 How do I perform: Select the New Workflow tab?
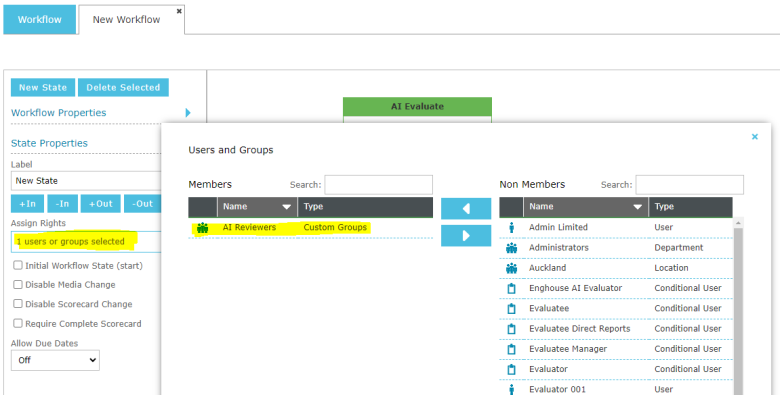pyautogui.click(x=126, y=19)
